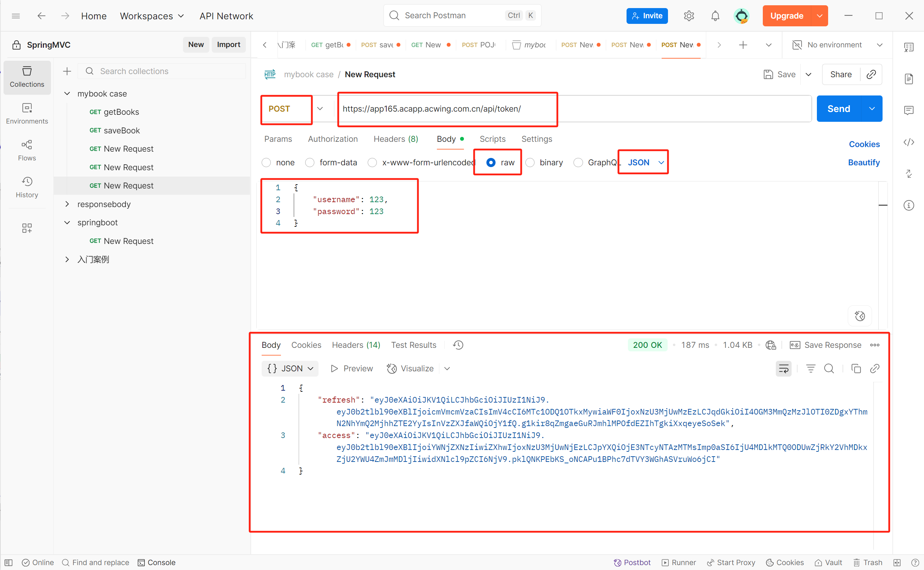Send the request

[838, 108]
